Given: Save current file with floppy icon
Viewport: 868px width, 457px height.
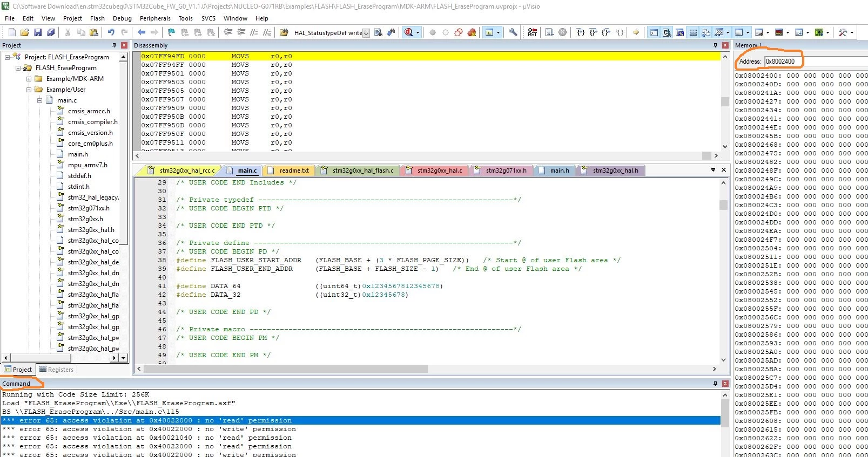Looking at the screenshot, I should (x=38, y=32).
